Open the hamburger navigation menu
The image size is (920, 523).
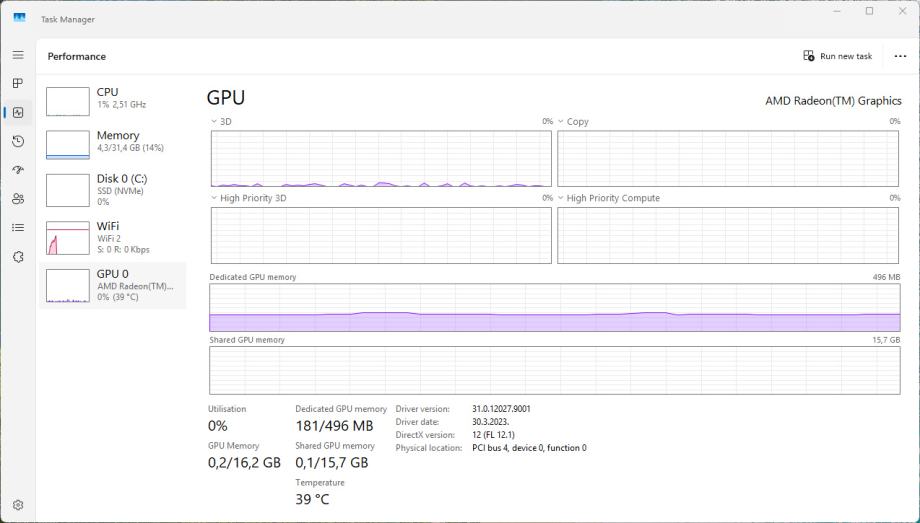coord(18,55)
